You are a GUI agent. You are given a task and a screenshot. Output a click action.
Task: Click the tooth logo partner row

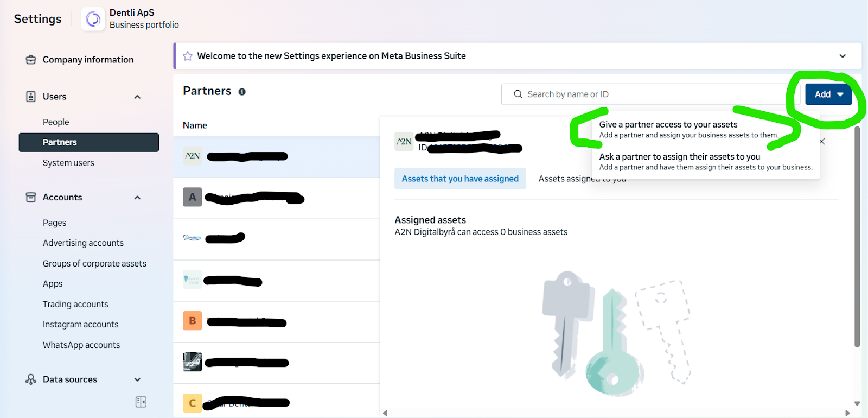tap(277, 281)
